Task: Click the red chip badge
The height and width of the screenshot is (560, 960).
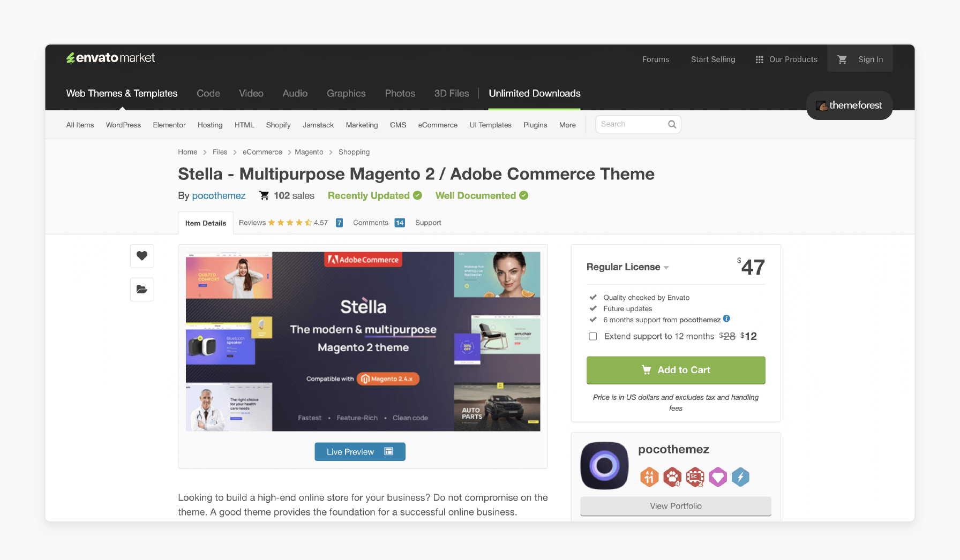Action: pos(695,477)
